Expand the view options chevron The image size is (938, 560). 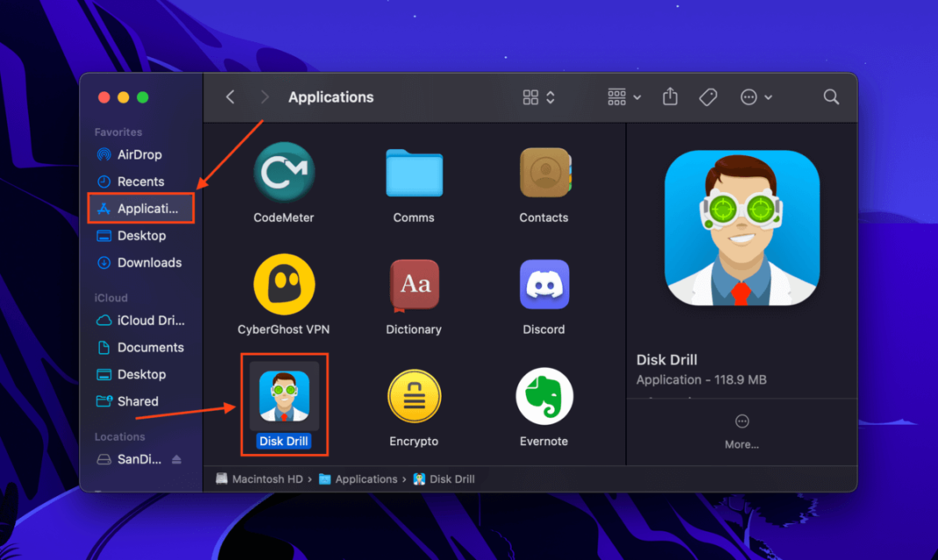(x=548, y=97)
